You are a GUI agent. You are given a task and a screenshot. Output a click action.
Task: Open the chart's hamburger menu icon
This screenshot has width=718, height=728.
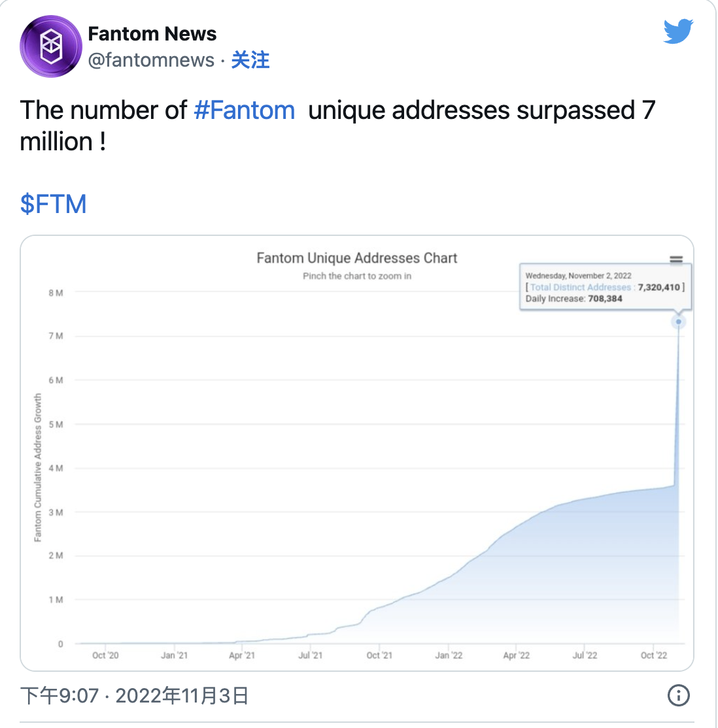pos(676,259)
